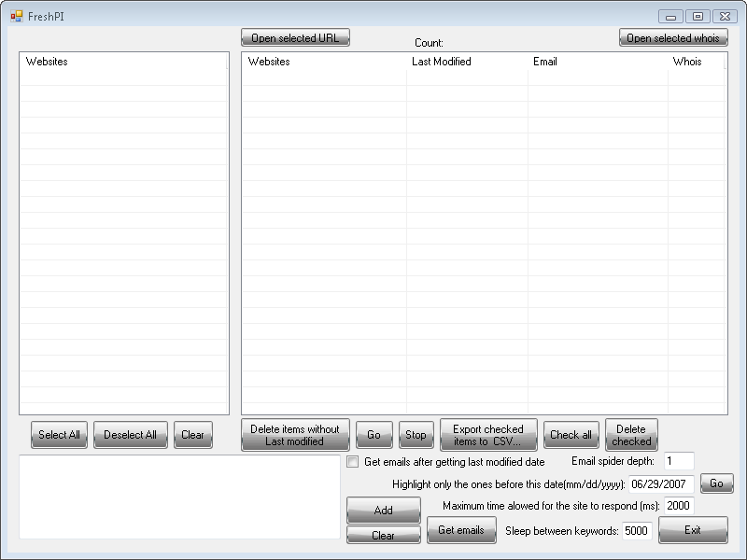Click inside the keyword entry text area
This screenshot has height=560, width=747.
(179, 497)
